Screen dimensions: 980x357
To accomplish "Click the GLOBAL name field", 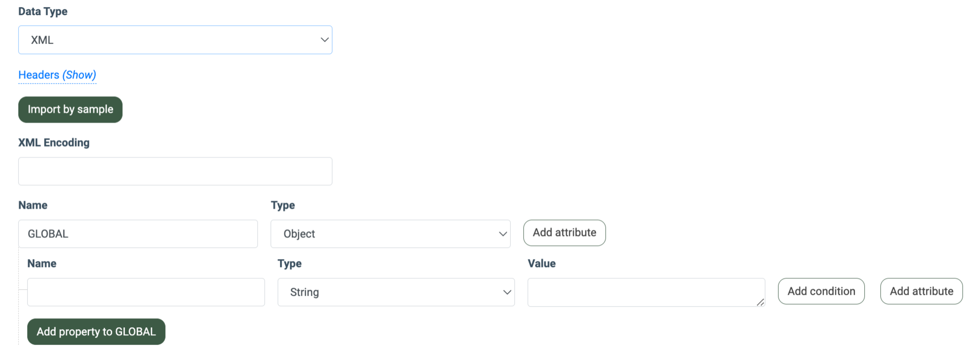I will tap(138, 234).
